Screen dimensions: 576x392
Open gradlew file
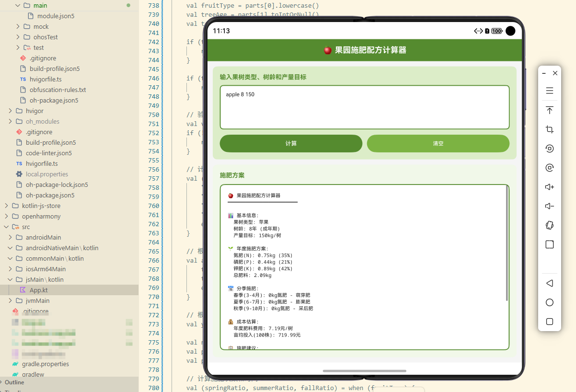coord(33,374)
